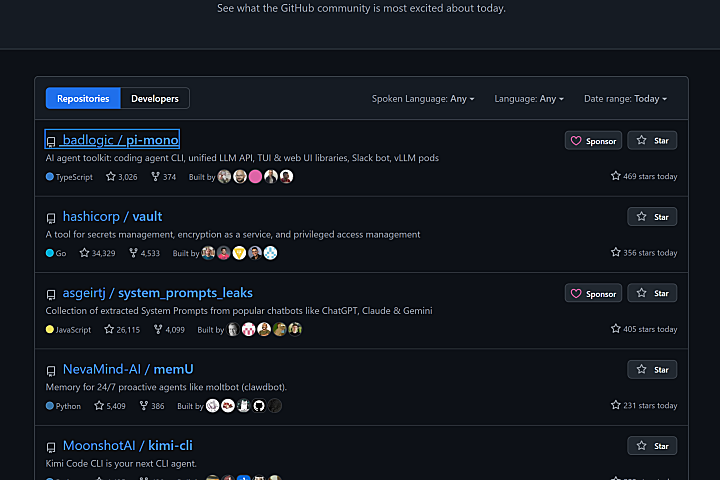
Task: Open the hashicorp / vault repository link
Action: coord(112,216)
